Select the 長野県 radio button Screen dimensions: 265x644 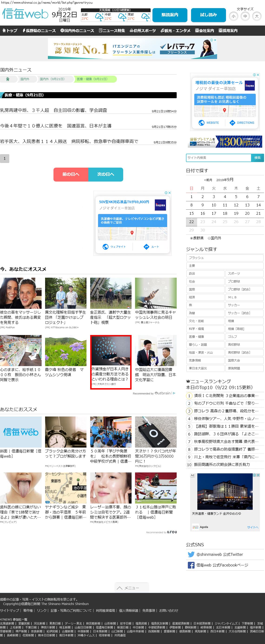click(192, 238)
